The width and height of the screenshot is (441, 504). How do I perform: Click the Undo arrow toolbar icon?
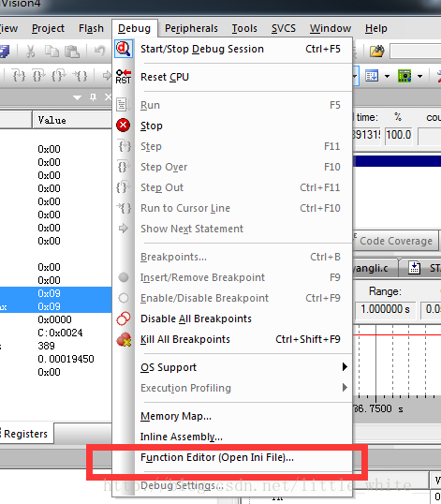coord(100,51)
